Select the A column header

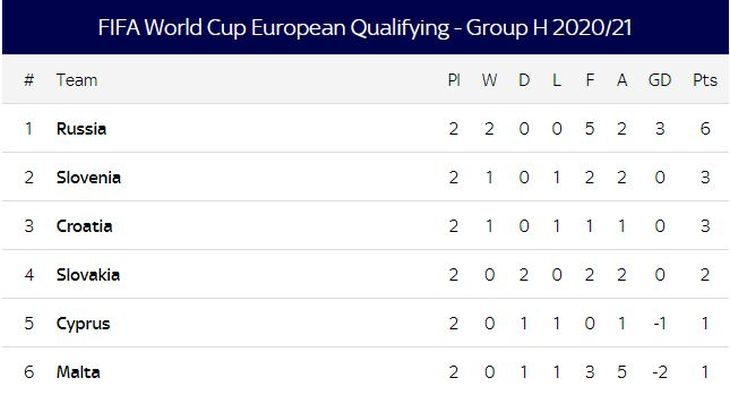(x=622, y=80)
